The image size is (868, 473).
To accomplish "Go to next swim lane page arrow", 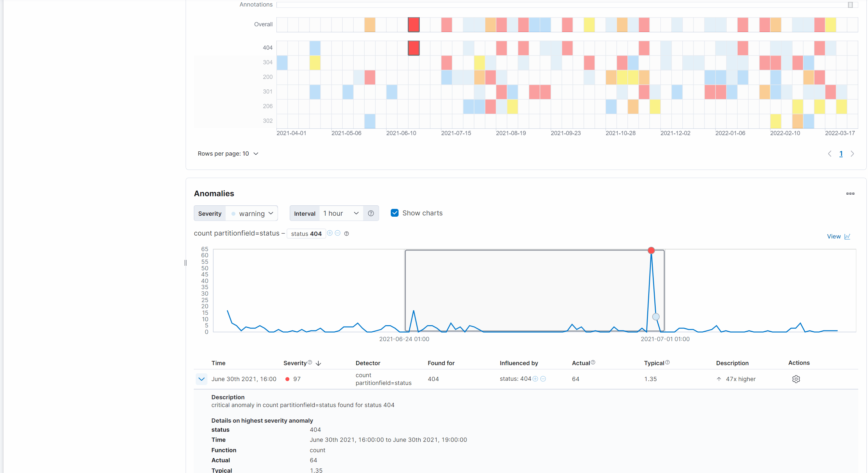I will tap(852, 154).
